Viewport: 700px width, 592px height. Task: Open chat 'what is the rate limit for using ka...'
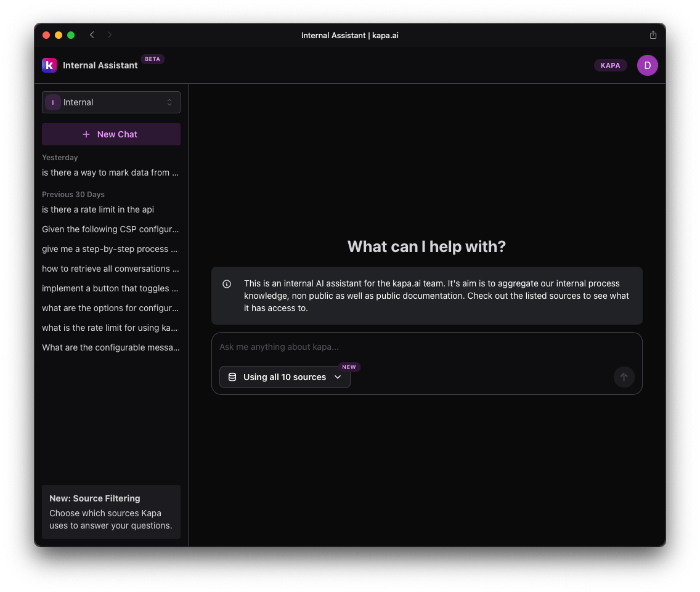pos(110,328)
